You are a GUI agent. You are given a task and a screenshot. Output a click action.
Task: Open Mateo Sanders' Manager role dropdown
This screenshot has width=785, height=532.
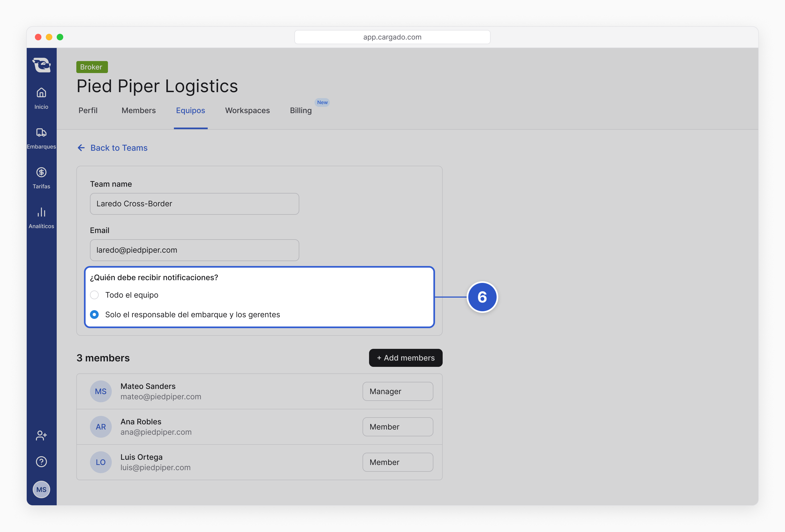(x=398, y=391)
